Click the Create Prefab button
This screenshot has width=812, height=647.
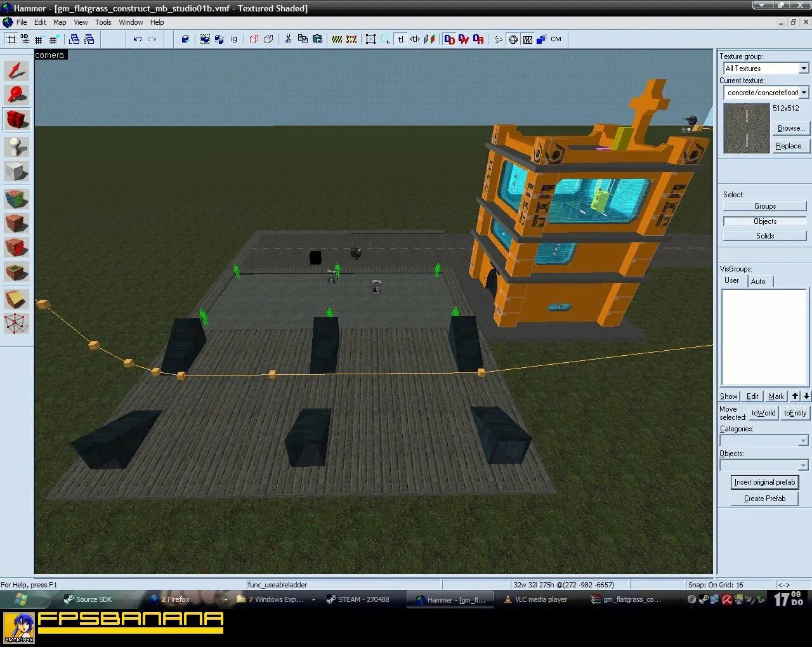point(764,499)
